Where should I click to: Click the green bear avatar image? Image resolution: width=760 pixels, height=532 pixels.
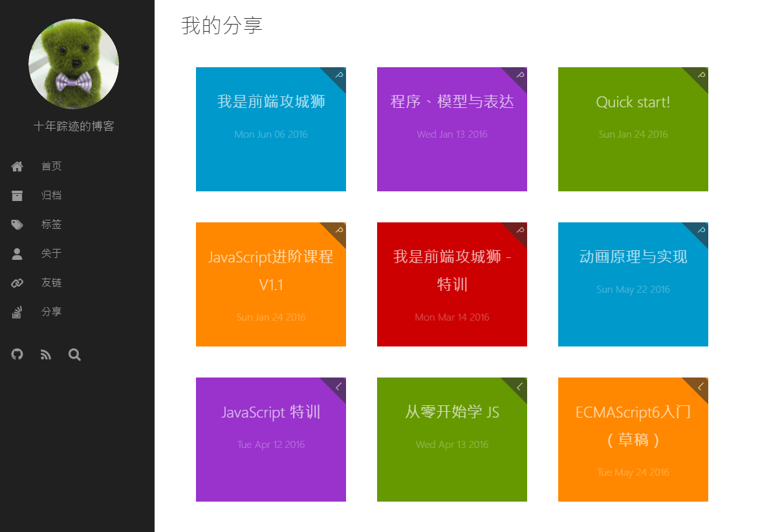click(x=74, y=63)
